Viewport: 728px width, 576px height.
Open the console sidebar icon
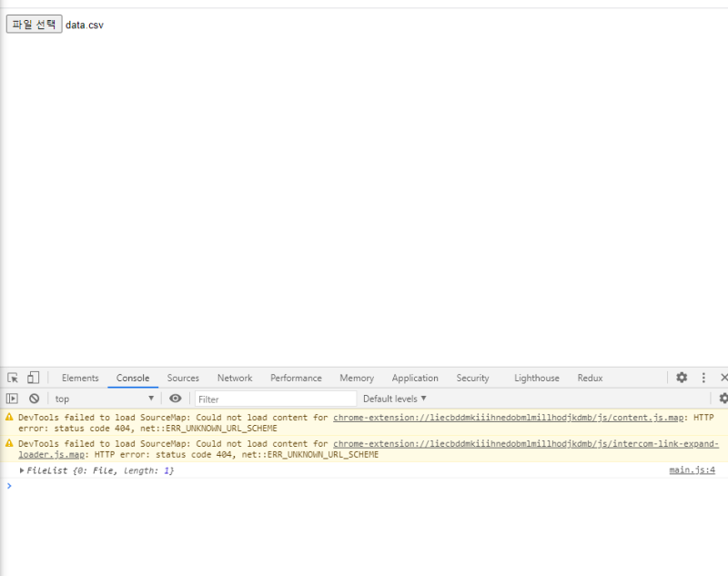coord(12,398)
